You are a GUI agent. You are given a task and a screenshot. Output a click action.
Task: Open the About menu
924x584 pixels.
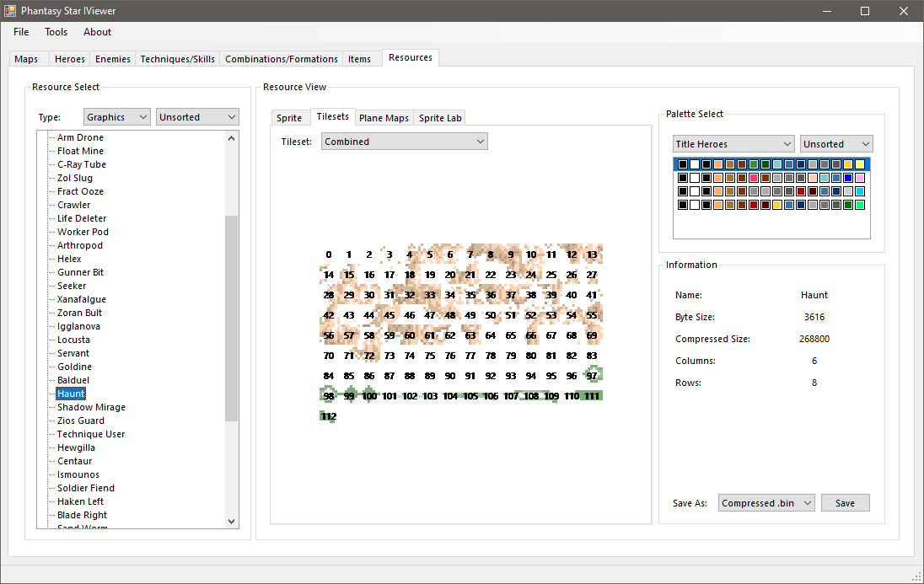point(97,32)
